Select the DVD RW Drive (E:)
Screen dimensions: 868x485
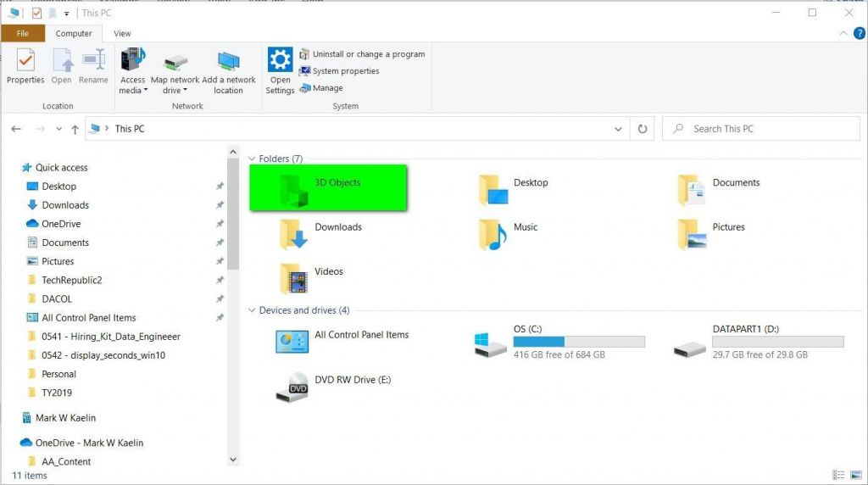coord(334,387)
